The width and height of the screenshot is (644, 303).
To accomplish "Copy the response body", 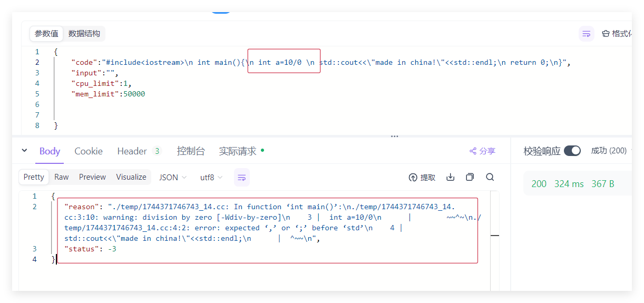I will [470, 177].
